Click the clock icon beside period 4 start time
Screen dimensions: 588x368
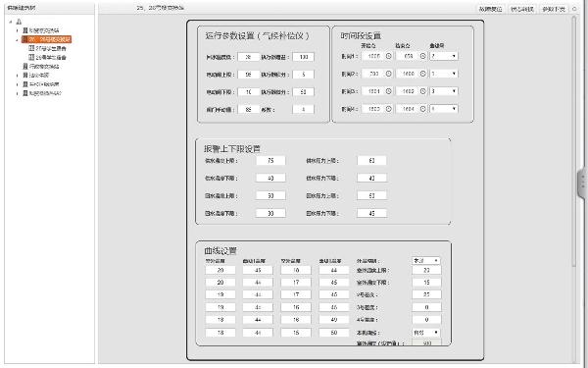388,109
